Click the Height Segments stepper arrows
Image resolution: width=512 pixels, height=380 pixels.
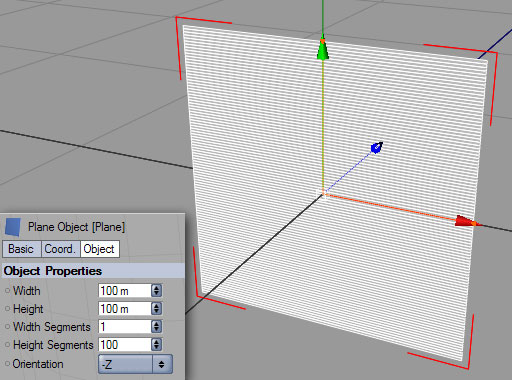click(156, 345)
